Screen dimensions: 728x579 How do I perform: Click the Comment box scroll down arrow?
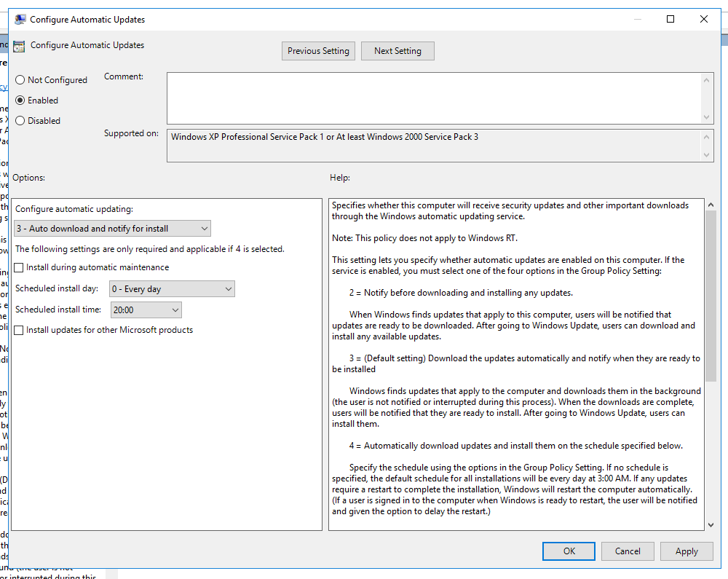point(707,117)
